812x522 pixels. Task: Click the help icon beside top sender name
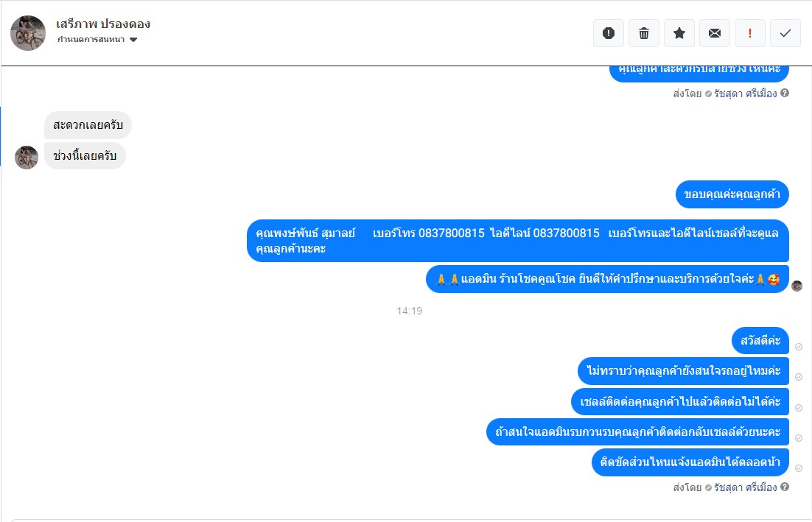(x=785, y=93)
